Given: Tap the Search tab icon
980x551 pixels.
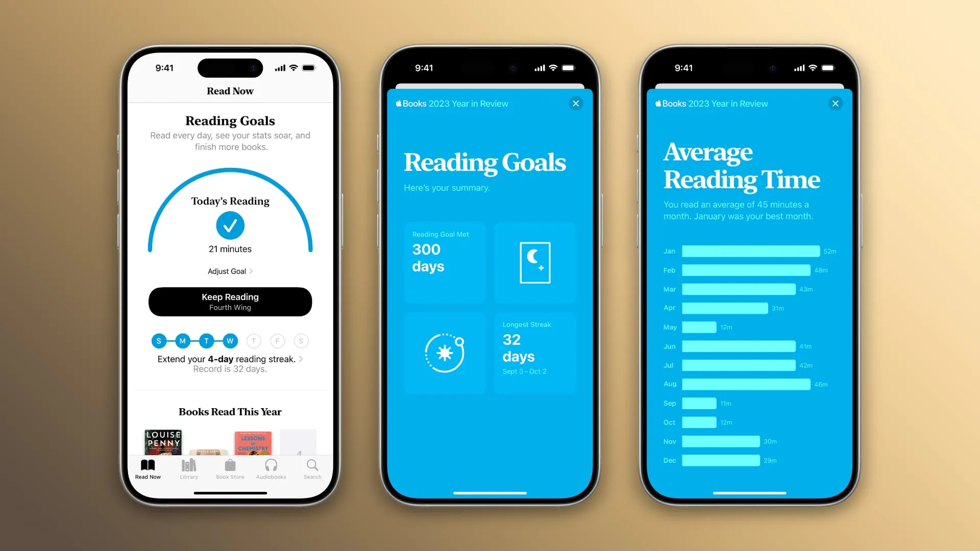Looking at the screenshot, I should coord(312,469).
